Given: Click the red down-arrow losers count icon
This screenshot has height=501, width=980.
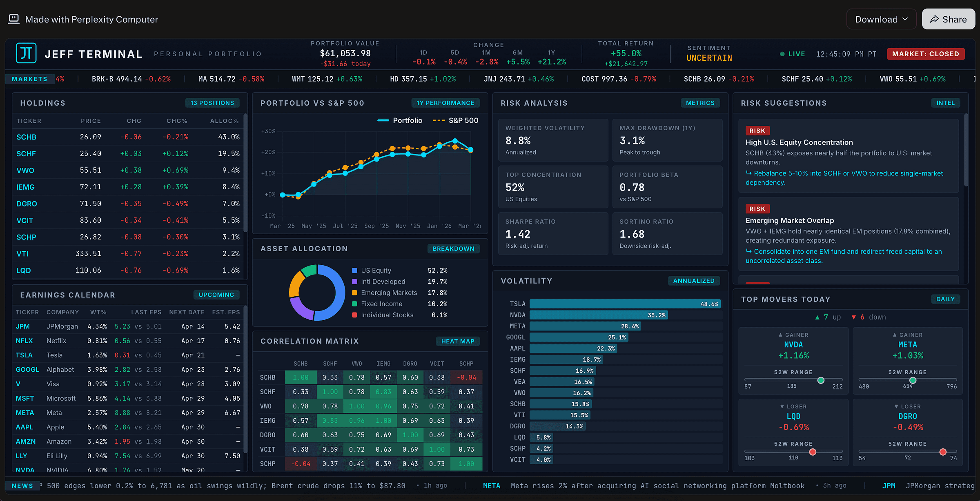Looking at the screenshot, I should tap(853, 317).
